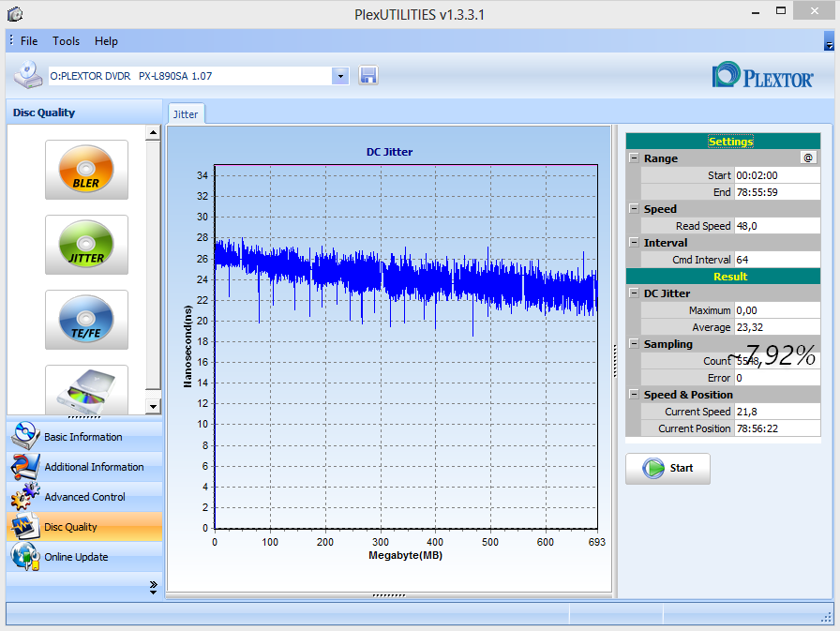Click the DC Jitter chart title
The image size is (840, 631).
click(x=389, y=152)
